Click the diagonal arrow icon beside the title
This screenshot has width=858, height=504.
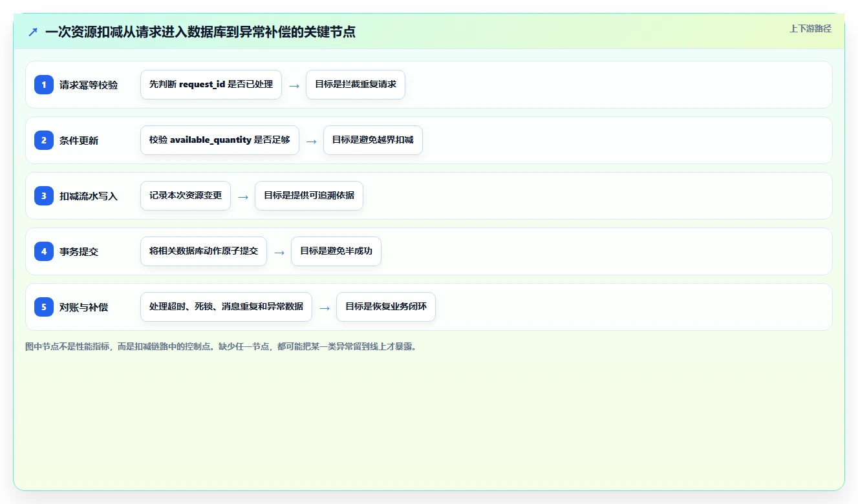pyautogui.click(x=33, y=32)
